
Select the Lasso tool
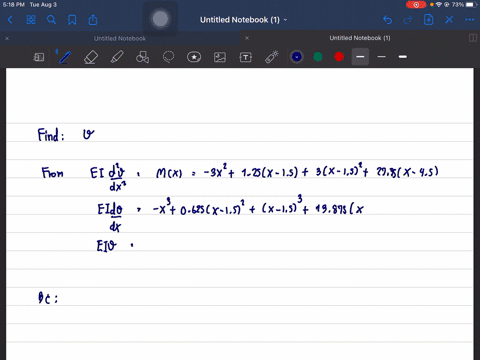(168, 57)
